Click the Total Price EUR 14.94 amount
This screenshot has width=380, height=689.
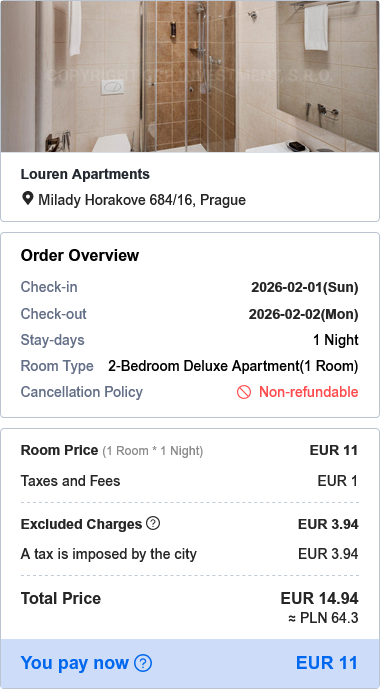click(319, 598)
